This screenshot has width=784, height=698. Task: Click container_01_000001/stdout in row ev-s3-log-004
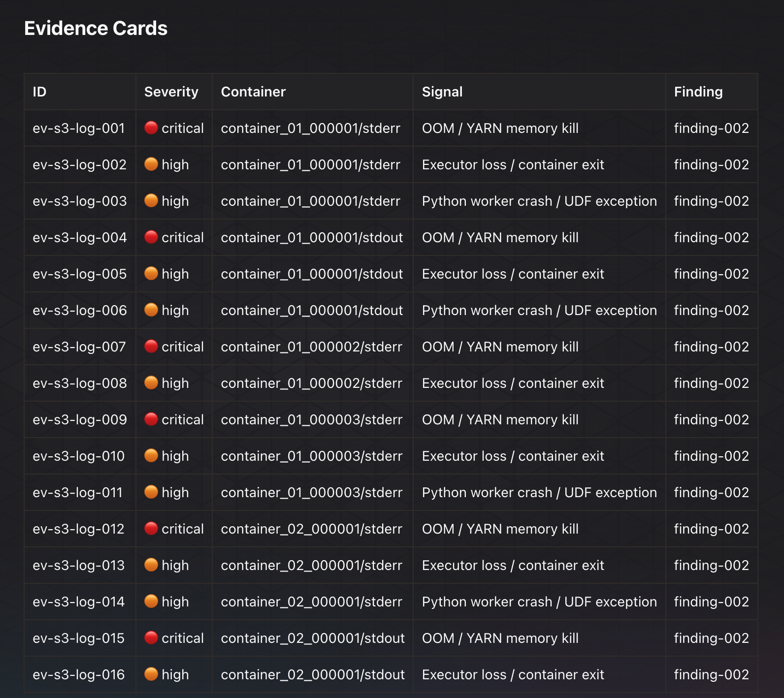[312, 237]
